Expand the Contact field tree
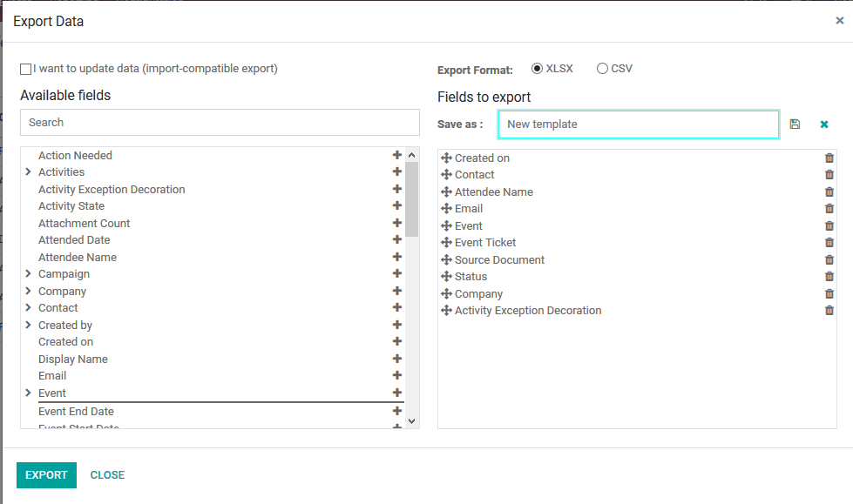This screenshot has width=853, height=504. [28, 308]
